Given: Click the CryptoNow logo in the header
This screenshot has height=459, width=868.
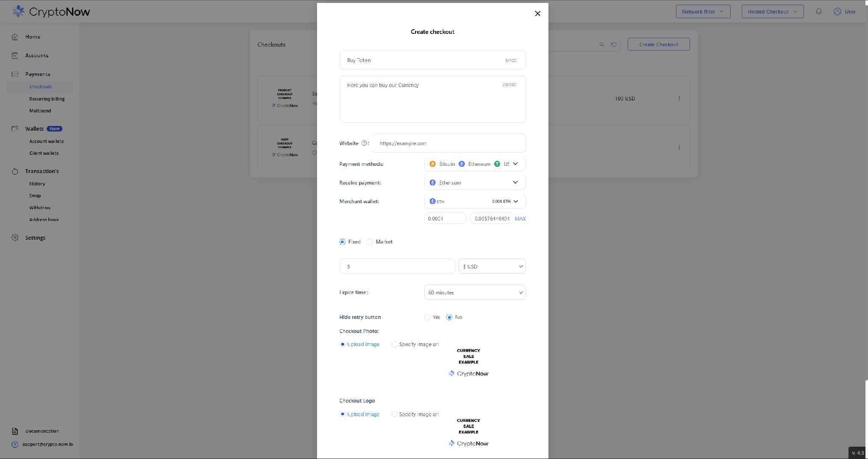Looking at the screenshot, I should [x=51, y=11].
